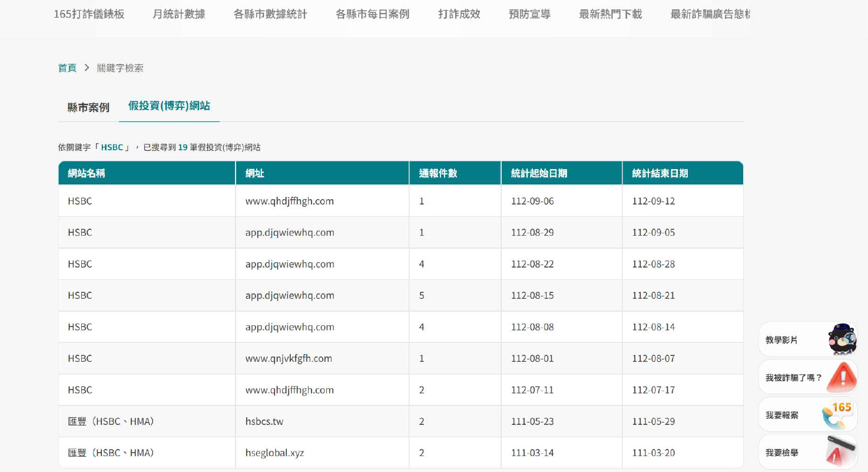
Task: Click the breadcrumb chevron arrow after 首頁
Action: pyautogui.click(x=87, y=68)
